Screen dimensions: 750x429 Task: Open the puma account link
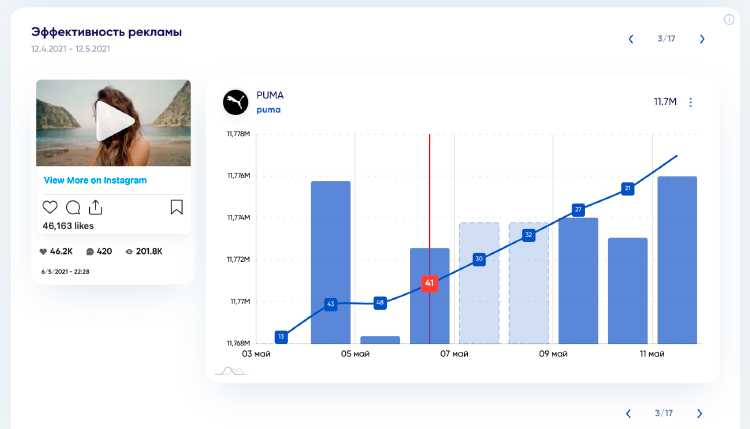point(268,110)
